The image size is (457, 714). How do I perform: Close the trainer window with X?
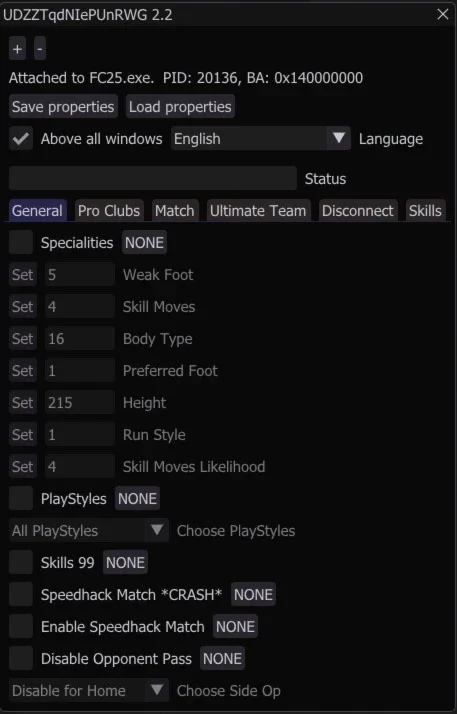tap(442, 15)
